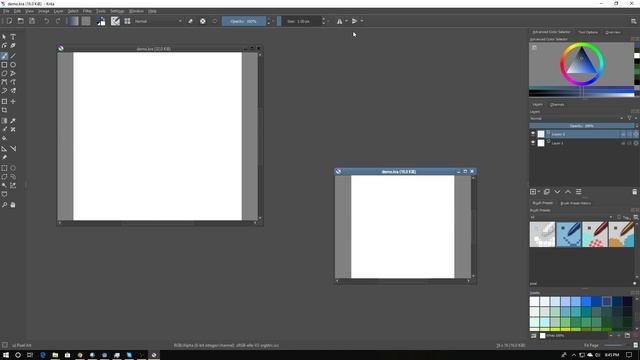Pick a color in the triangle selector
The width and height of the screenshot is (640, 360).
(x=582, y=62)
